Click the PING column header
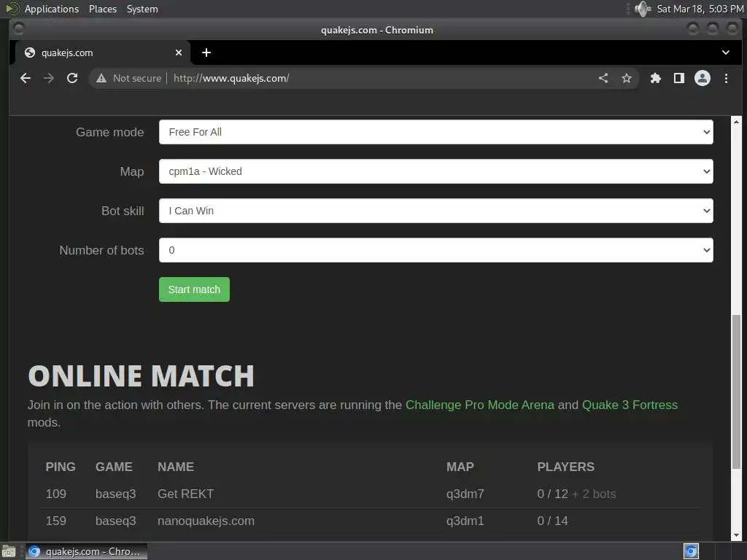Image resolution: width=747 pixels, height=560 pixels. point(61,467)
